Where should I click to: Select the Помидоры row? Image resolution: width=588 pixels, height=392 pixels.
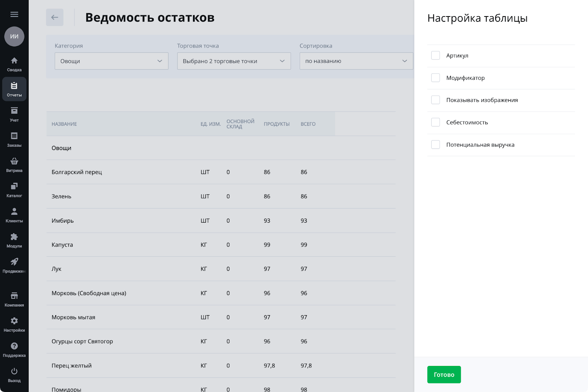(x=221, y=385)
